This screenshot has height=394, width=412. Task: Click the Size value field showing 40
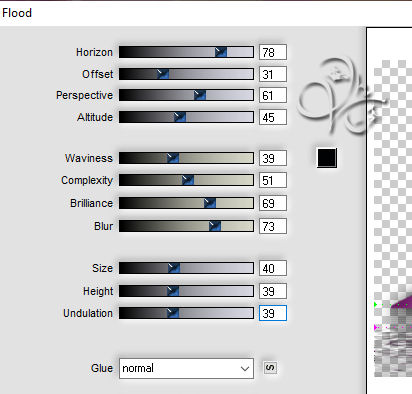click(273, 268)
